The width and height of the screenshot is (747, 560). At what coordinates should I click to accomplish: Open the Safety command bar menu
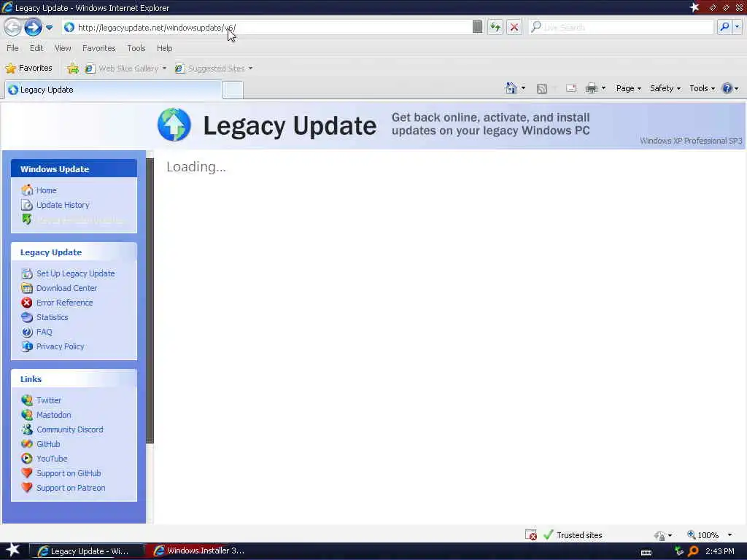[665, 88]
